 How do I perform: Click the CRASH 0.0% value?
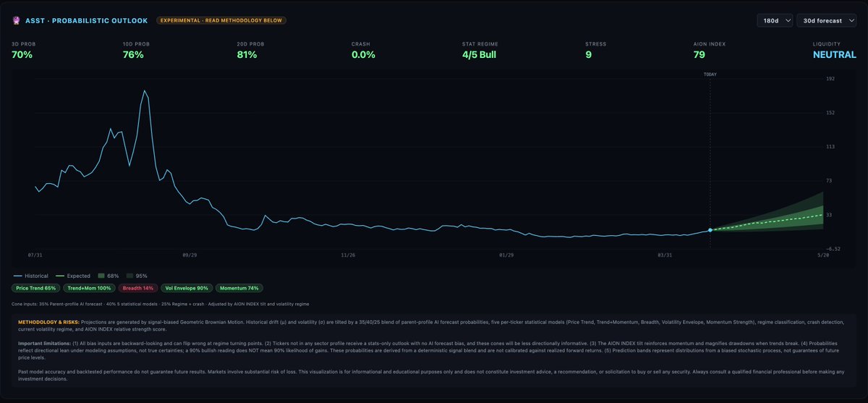pyautogui.click(x=363, y=54)
